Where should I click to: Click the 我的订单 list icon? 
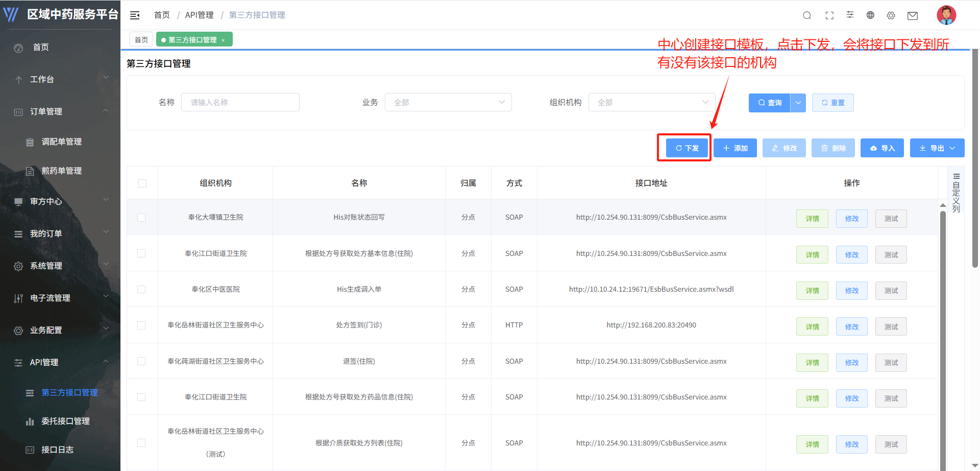click(x=18, y=234)
